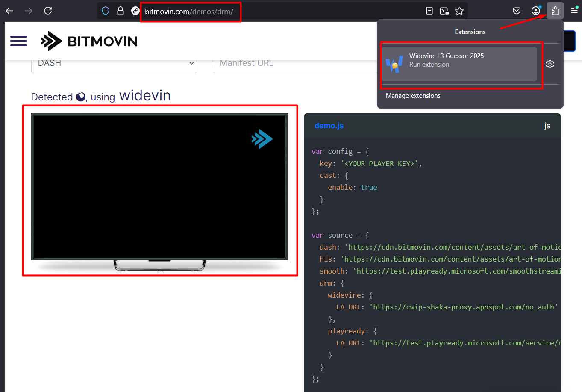The height and width of the screenshot is (392, 582).
Task: Show site security padlock info
Action: pyautogui.click(x=121, y=11)
